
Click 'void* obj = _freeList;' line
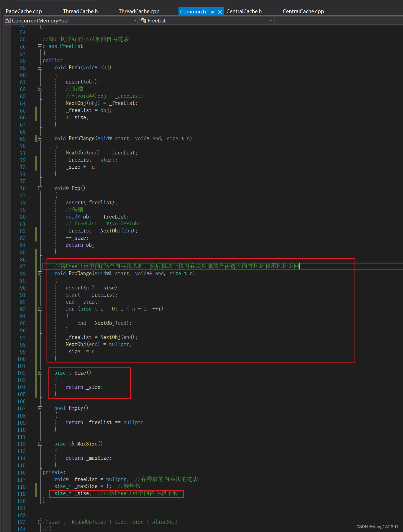pos(97,217)
